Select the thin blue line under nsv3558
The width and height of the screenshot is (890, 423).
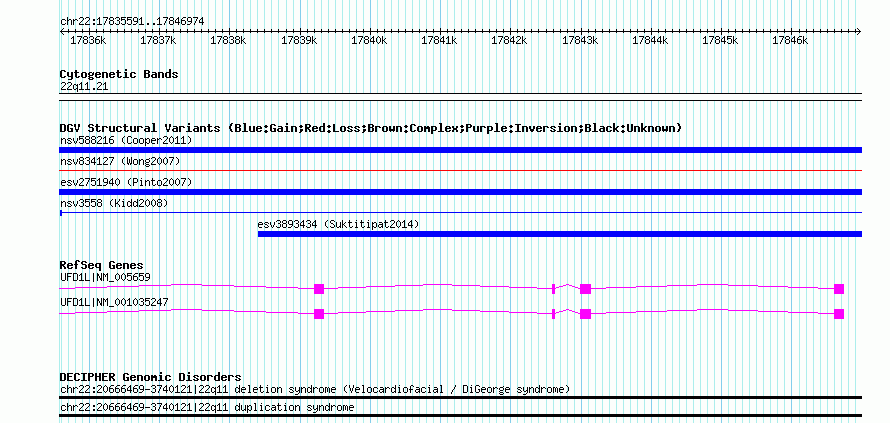[x=460, y=213]
